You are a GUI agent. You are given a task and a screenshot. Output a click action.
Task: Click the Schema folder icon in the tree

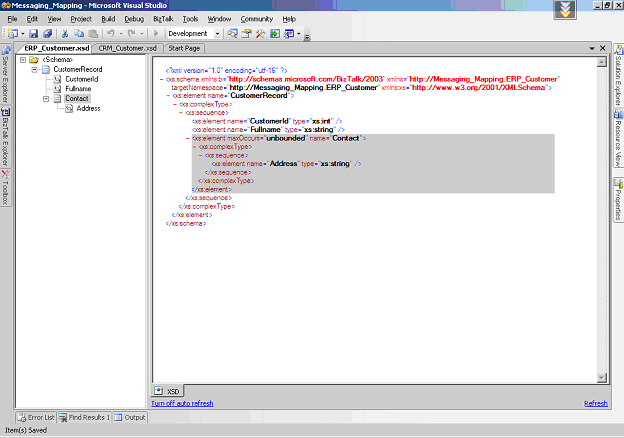[x=34, y=60]
